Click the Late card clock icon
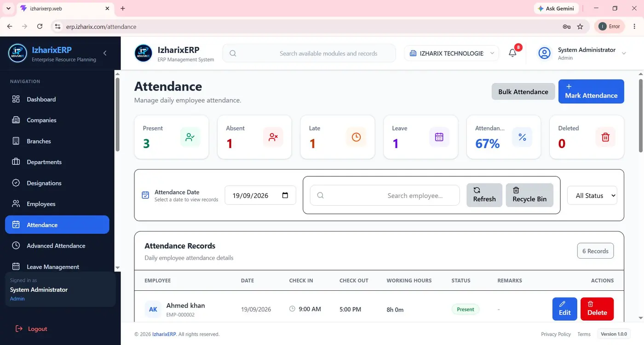The width and height of the screenshot is (644, 345). [356, 137]
